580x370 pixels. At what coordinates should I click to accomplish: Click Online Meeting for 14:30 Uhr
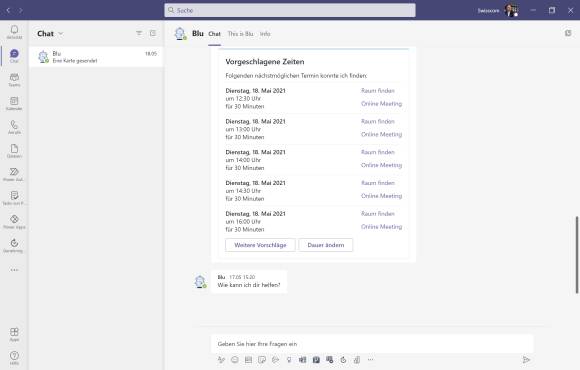point(381,196)
